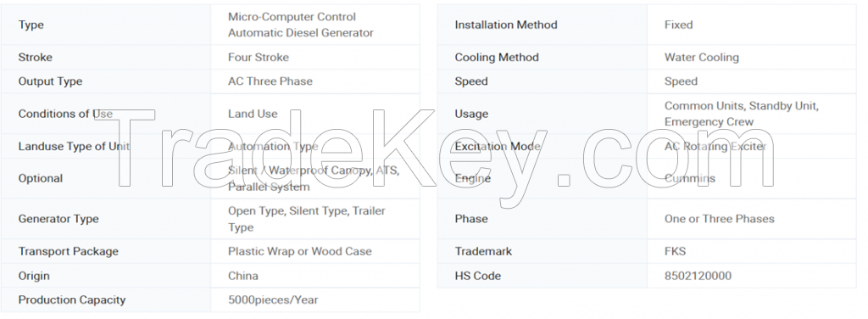The height and width of the screenshot is (319, 868).
Task: Click the Fixed installation value
Action: click(x=678, y=25)
